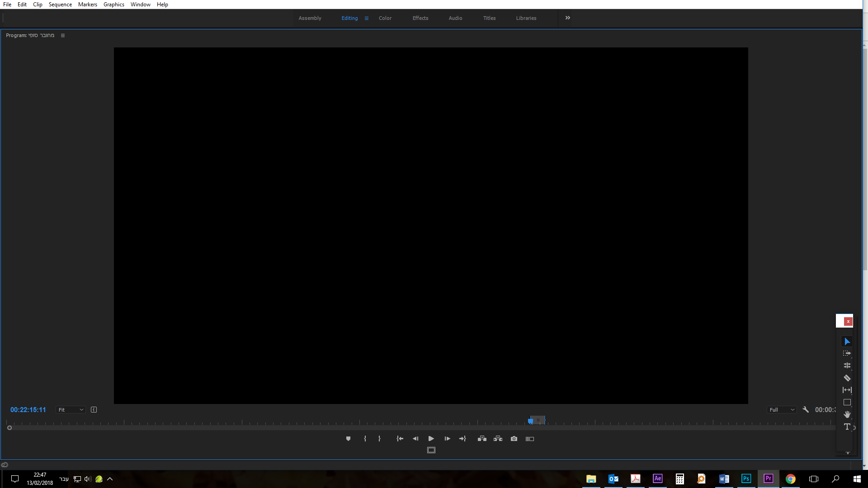
Task: Click the Add Marker button
Action: [x=348, y=439]
